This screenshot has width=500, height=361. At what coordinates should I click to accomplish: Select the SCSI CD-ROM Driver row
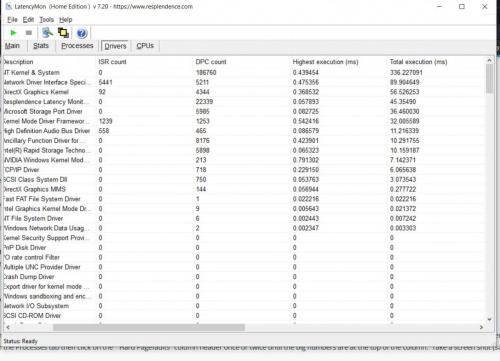(x=244, y=316)
